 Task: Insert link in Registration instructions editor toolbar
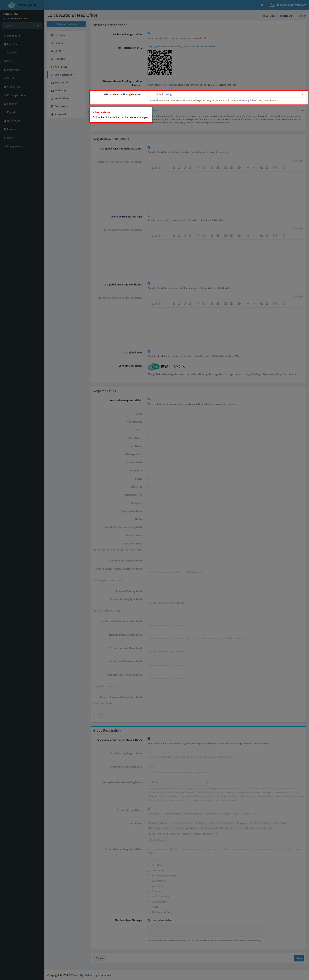[261, 168]
